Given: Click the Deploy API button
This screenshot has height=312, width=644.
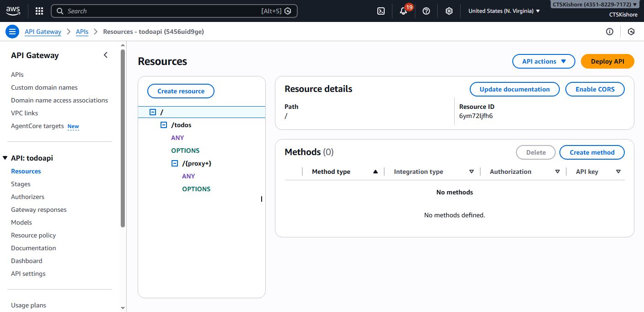Looking at the screenshot, I should pyautogui.click(x=607, y=61).
